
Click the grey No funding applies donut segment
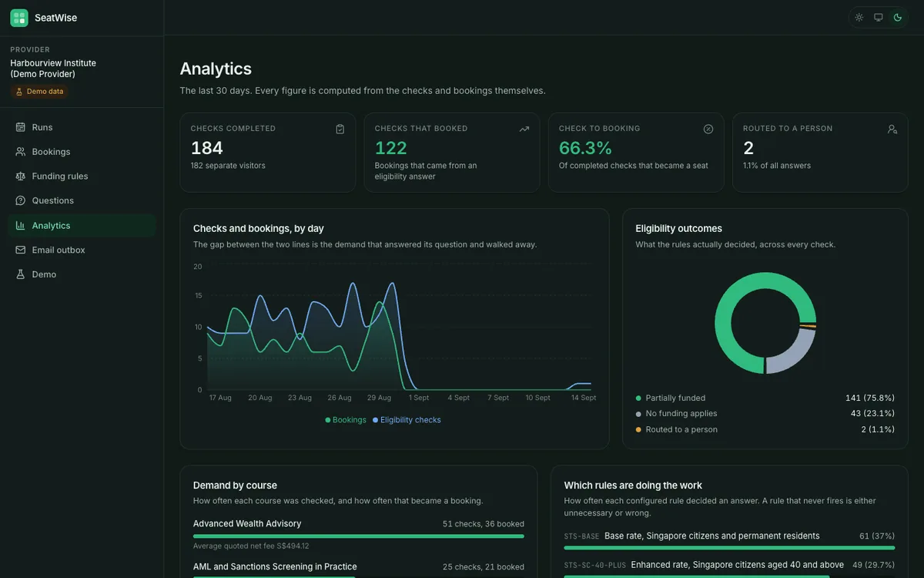click(795, 356)
